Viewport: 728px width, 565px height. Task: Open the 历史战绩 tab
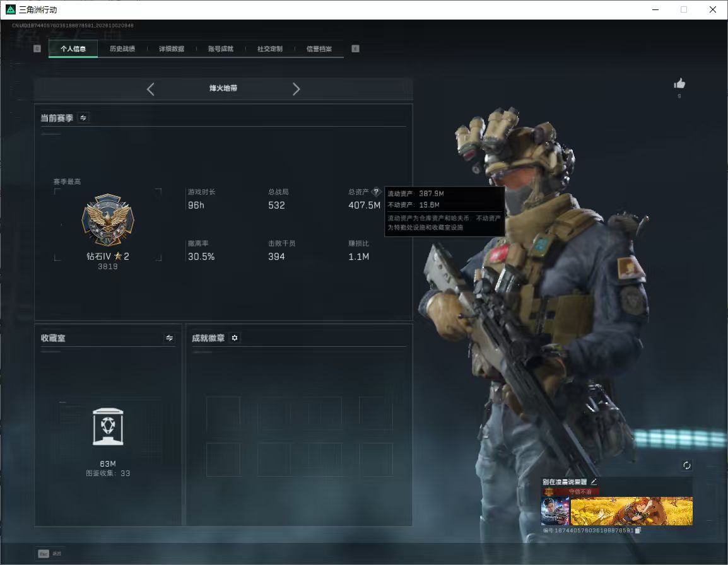pos(122,49)
